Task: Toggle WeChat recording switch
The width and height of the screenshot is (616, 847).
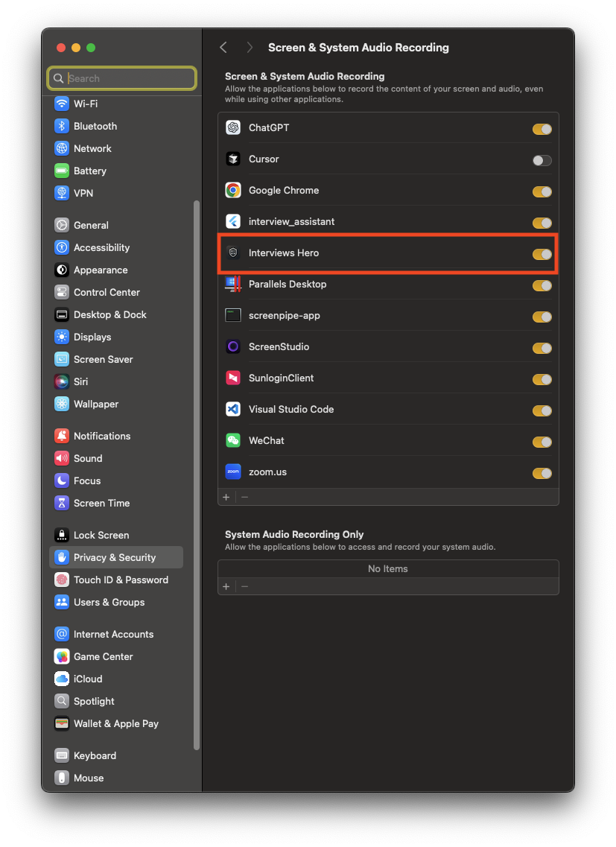Action: click(542, 442)
